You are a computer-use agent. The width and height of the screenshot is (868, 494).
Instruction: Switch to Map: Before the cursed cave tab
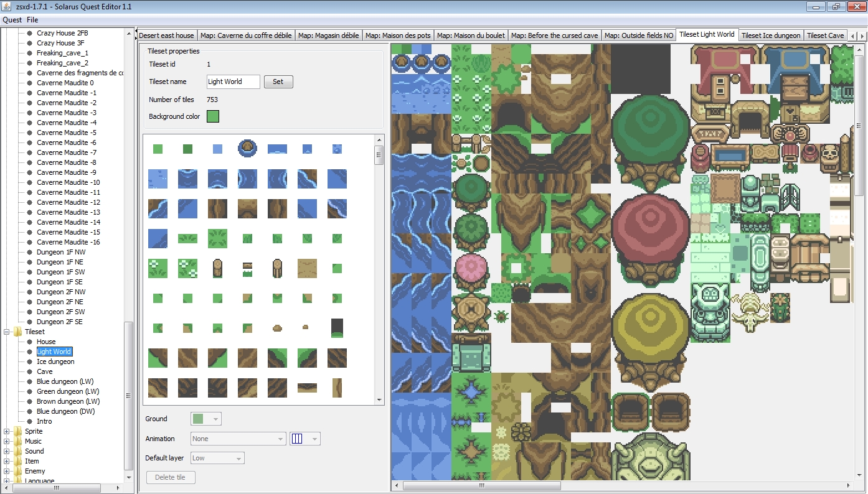click(554, 35)
